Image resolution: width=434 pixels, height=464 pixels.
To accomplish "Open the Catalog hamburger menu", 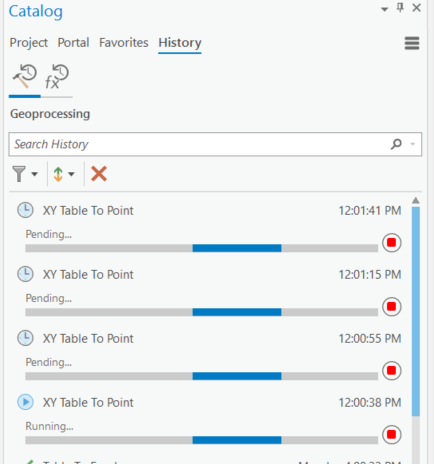I will (412, 43).
